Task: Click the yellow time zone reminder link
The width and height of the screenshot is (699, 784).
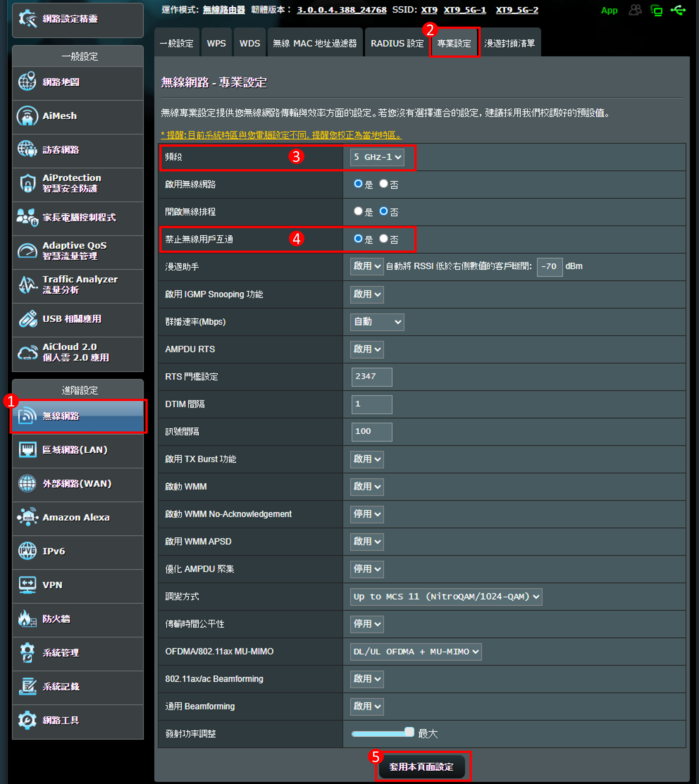Action: point(281,135)
